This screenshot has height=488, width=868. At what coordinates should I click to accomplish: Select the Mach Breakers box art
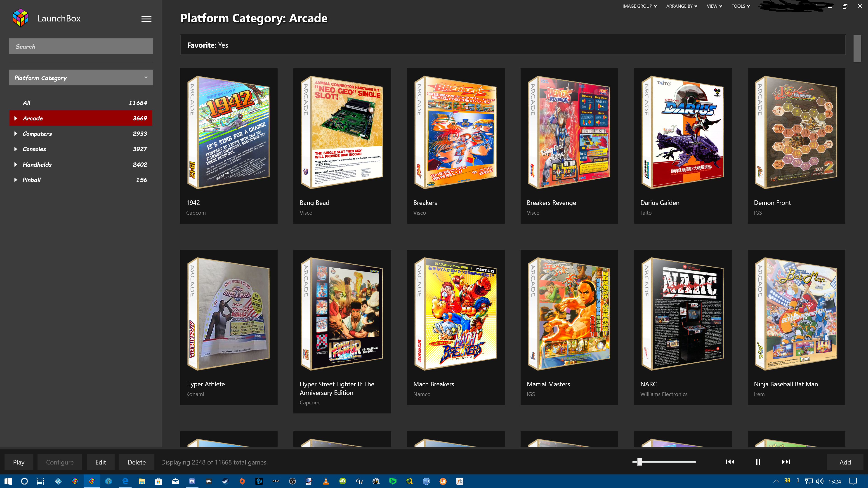455,314
